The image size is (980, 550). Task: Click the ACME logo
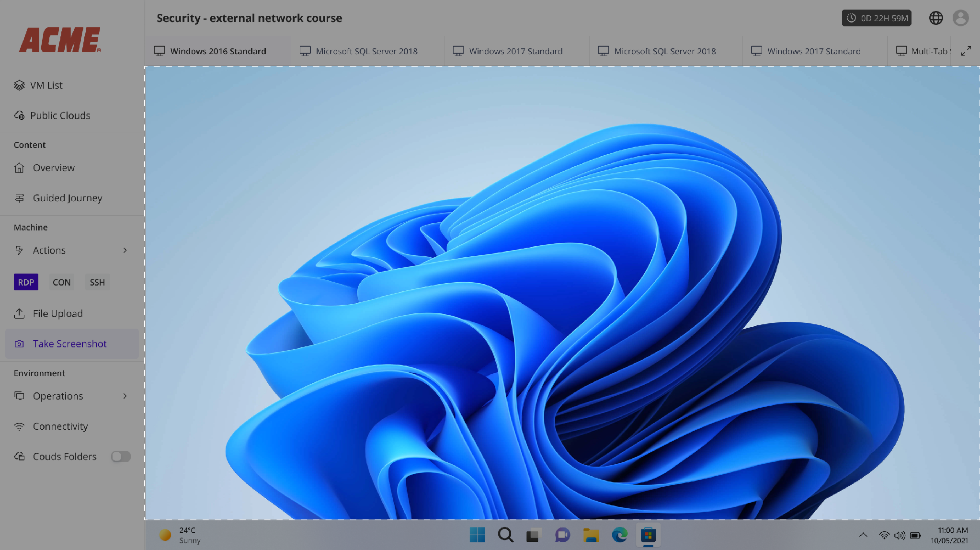pyautogui.click(x=60, y=40)
